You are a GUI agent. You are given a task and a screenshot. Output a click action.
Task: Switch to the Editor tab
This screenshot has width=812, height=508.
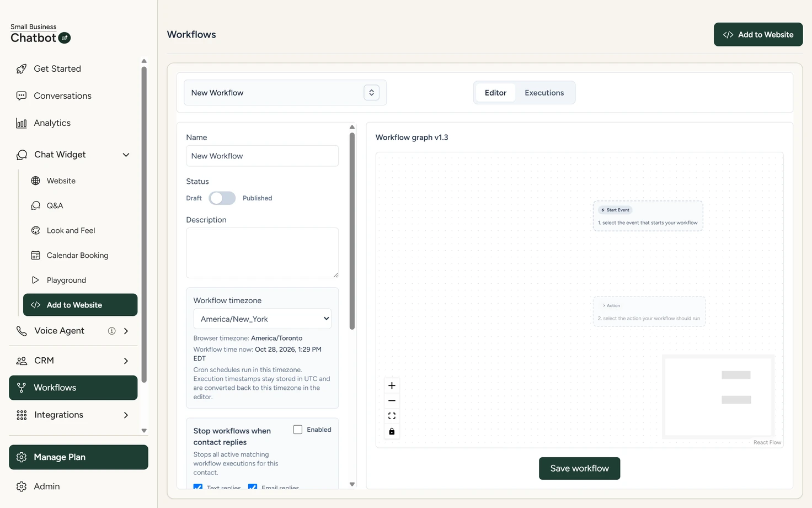tap(495, 93)
